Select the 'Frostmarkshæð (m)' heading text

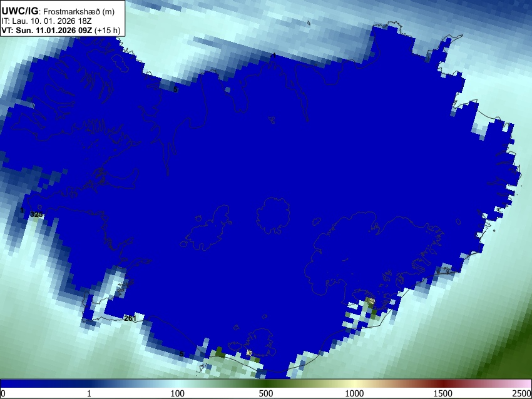pyautogui.click(x=79, y=12)
